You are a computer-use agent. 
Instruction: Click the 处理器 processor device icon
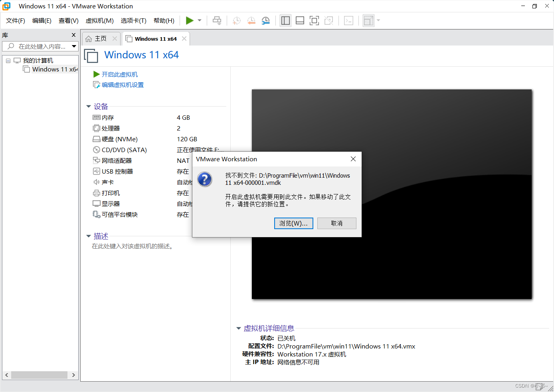click(x=97, y=128)
